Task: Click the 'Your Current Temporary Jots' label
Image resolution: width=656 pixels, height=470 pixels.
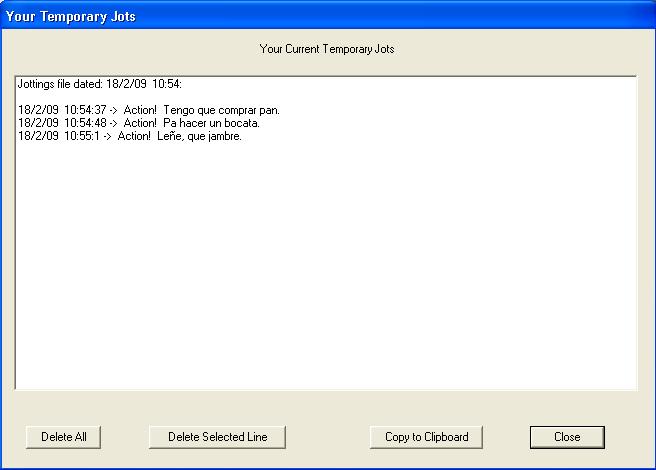Action: pos(327,49)
